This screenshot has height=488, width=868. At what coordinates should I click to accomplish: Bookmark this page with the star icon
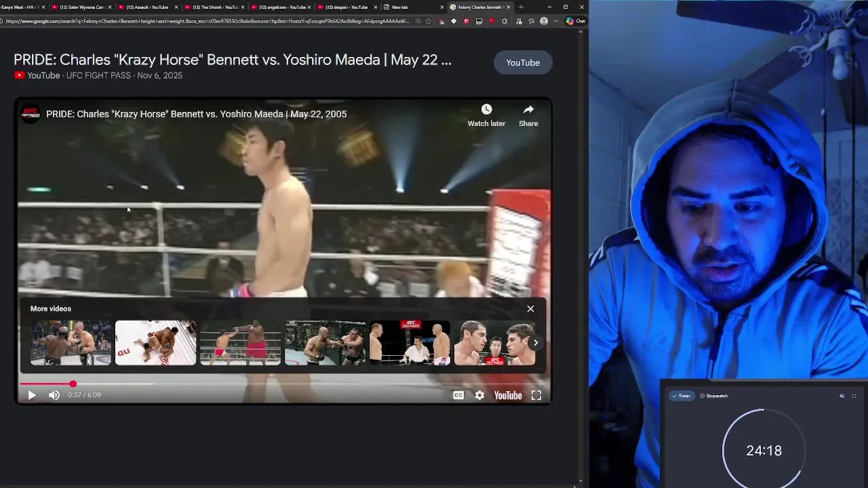tap(428, 21)
